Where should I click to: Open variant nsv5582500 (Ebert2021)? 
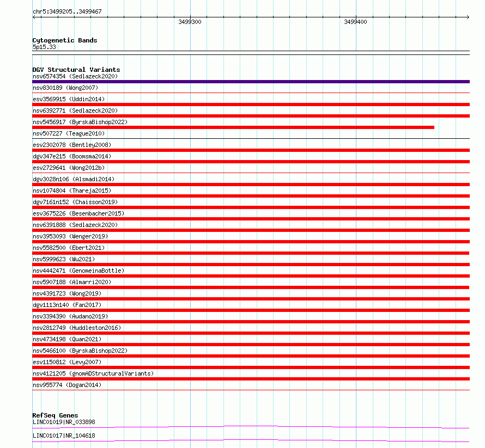[69, 248]
